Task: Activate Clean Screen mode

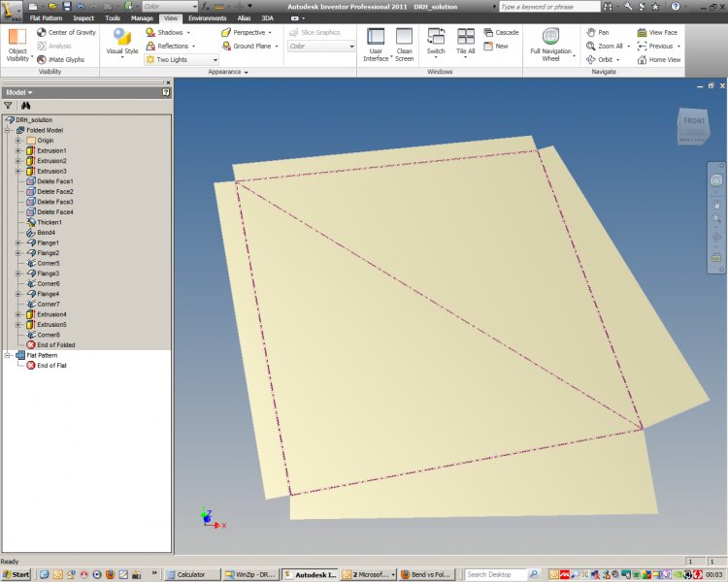Action: [405, 43]
